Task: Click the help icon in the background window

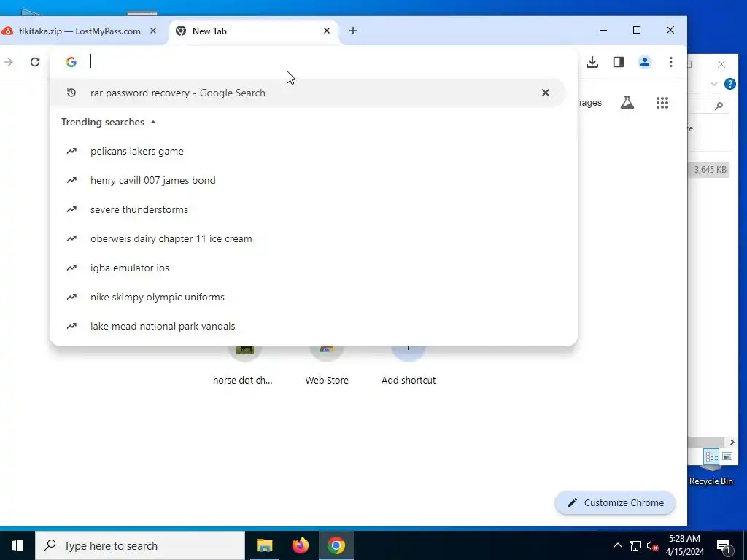Action: tap(729, 84)
